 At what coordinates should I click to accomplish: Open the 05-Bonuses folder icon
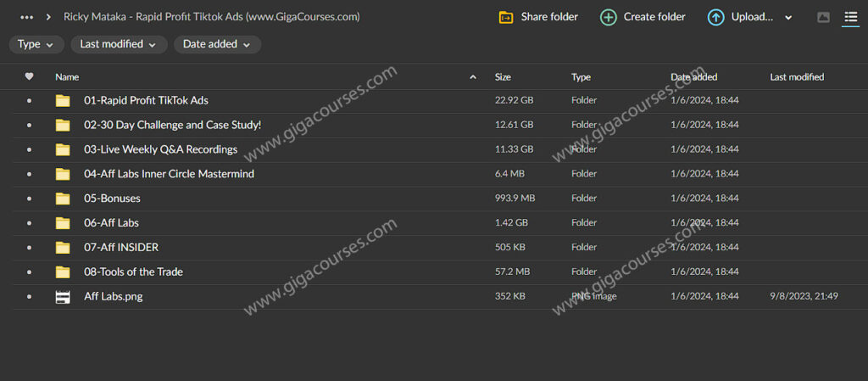pos(63,199)
